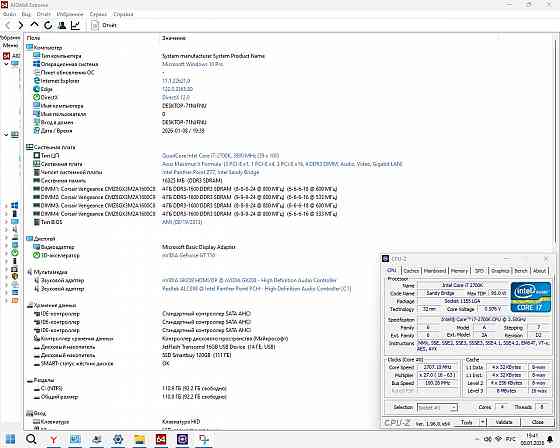The width and height of the screenshot is (560, 448).
Task: Click the Операционная система Windows icon
Action: pos(36,64)
